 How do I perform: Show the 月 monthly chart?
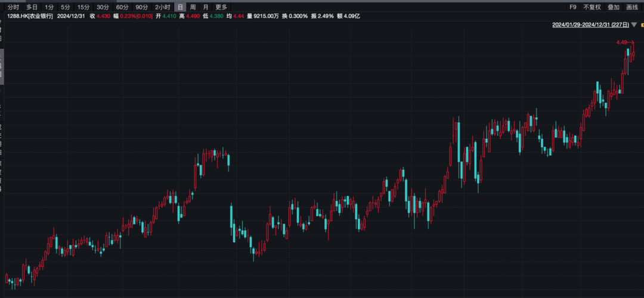click(x=206, y=7)
